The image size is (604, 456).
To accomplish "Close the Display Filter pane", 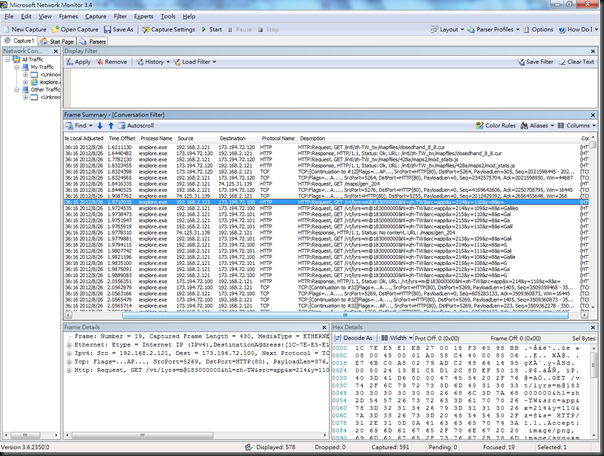I will click(x=593, y=51).
